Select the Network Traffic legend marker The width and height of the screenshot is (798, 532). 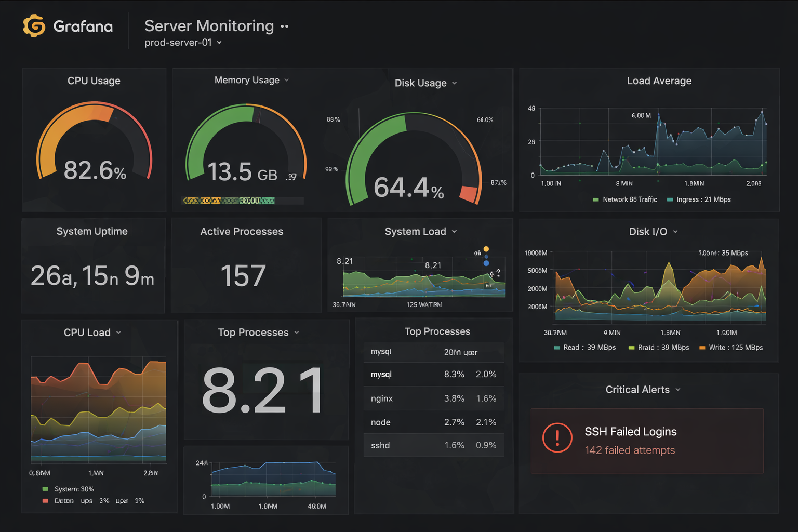pos(595,199)
